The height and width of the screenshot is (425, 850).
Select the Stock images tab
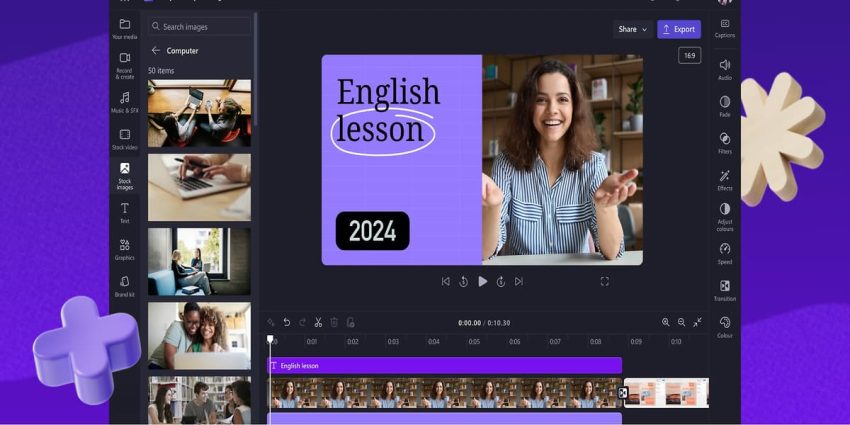[125, 176]
